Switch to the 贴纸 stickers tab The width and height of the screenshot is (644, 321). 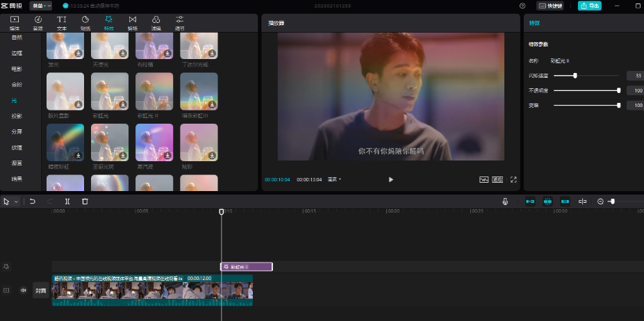[x=85, y=24]
